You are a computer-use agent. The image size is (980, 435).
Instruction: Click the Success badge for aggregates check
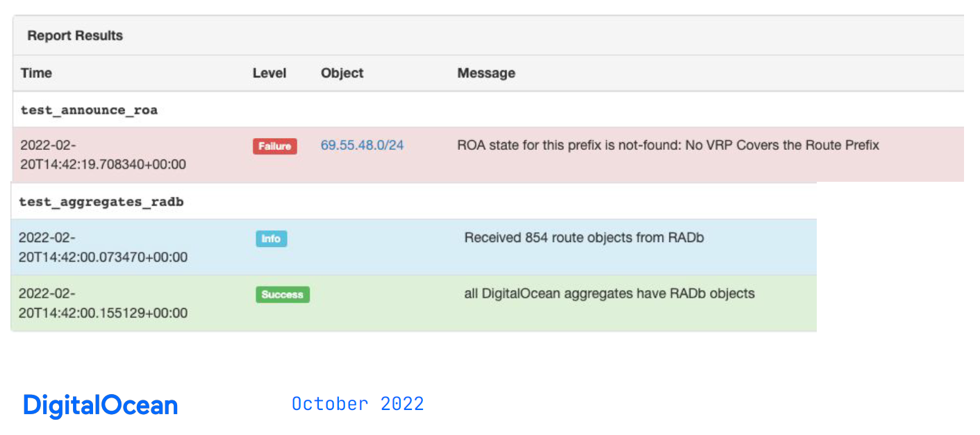coord(282,294)
